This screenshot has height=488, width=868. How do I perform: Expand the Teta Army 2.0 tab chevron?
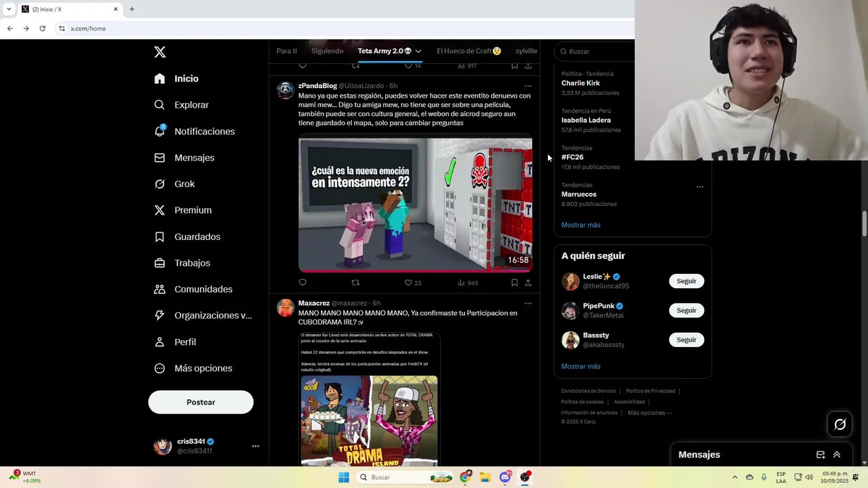pos(418,52)
